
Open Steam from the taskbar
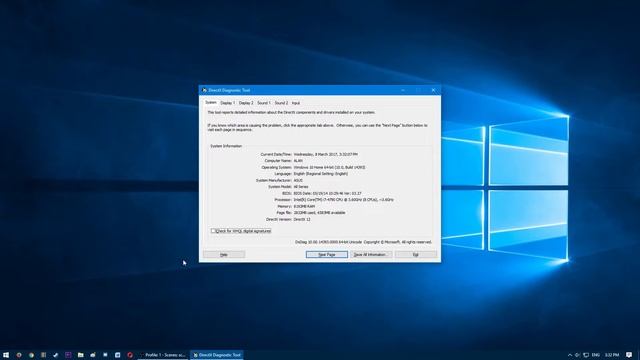pyautogui.click(x=56, y=355)
